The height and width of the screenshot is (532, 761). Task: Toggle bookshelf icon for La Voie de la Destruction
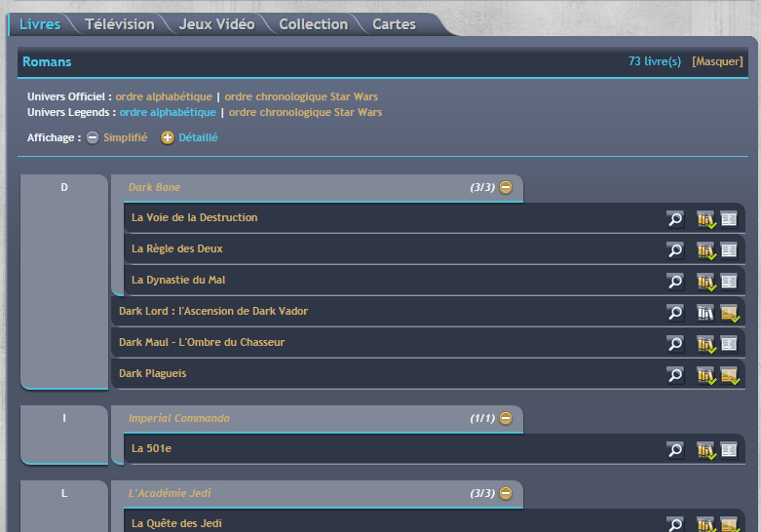click(x=705, y=219)
